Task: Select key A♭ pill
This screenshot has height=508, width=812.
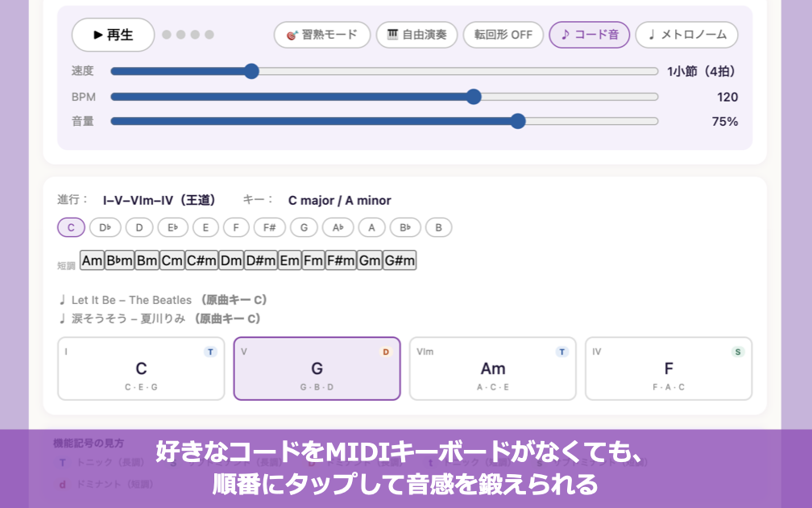Action: 338,227
